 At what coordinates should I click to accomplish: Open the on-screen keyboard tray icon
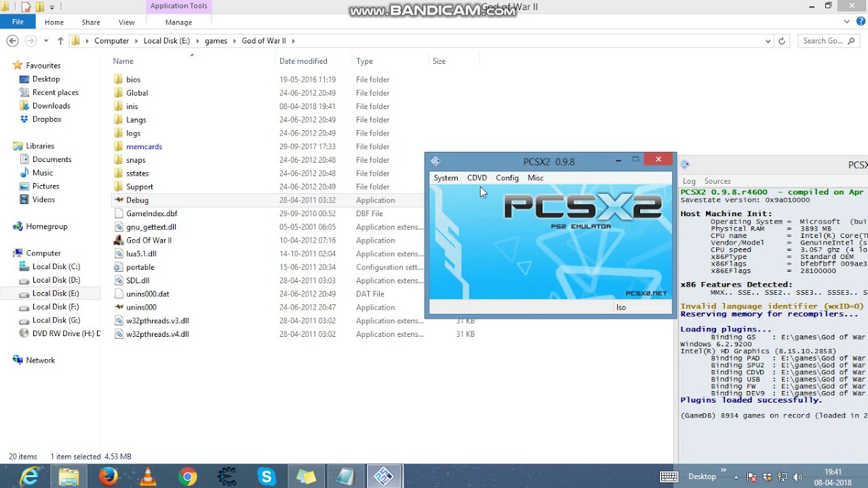tap(669, 476)
